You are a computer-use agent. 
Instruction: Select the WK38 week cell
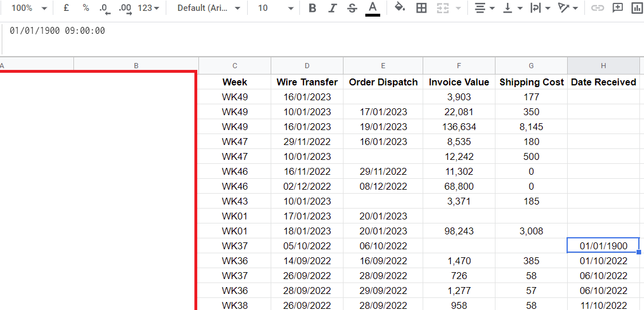pos(235,305)
